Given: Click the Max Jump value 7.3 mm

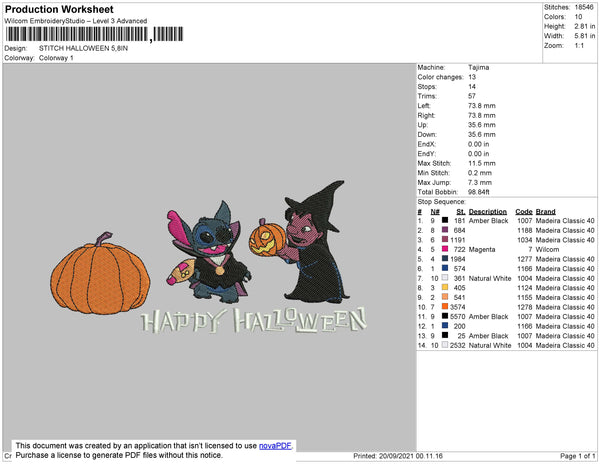Looking at the screenshot, I should coord(480,182).
